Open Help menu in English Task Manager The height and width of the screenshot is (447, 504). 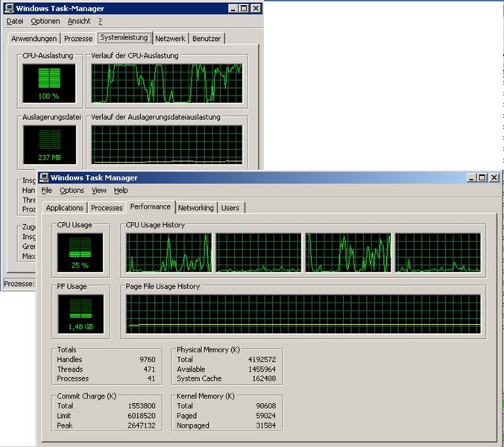click(x=121, y=191)
